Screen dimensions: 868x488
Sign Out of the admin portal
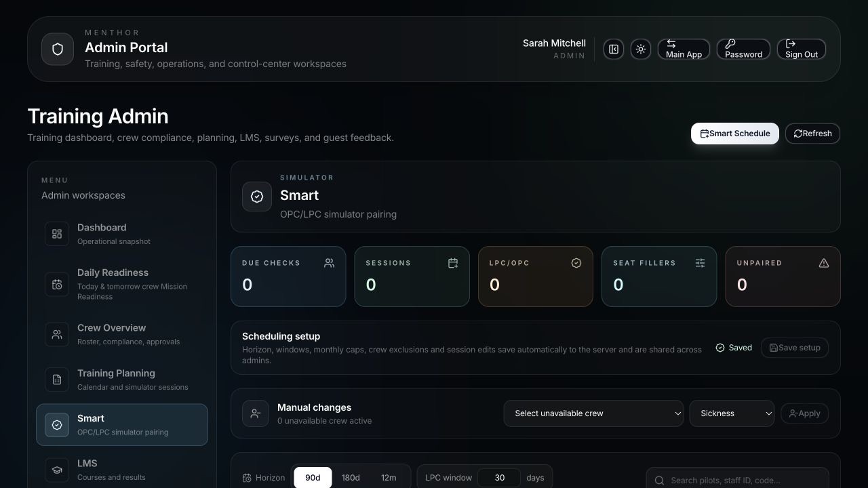pyautogui.click(x=802, y=49)
